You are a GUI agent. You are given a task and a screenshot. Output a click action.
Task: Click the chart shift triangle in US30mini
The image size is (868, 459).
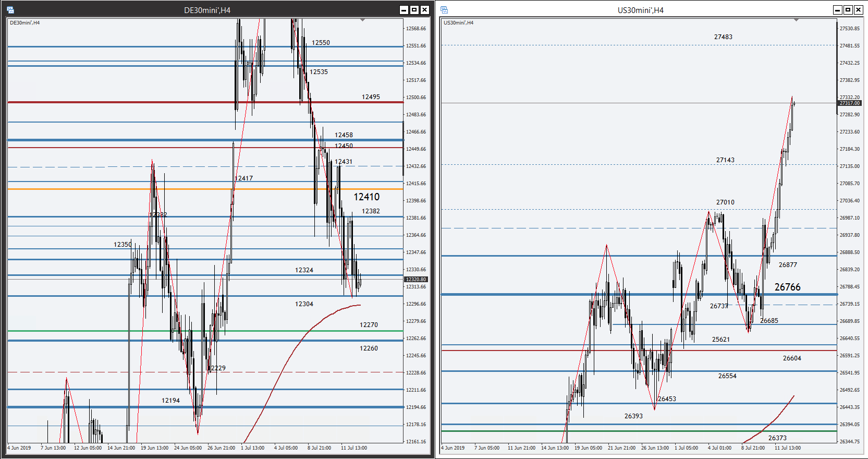pos(796,20)
